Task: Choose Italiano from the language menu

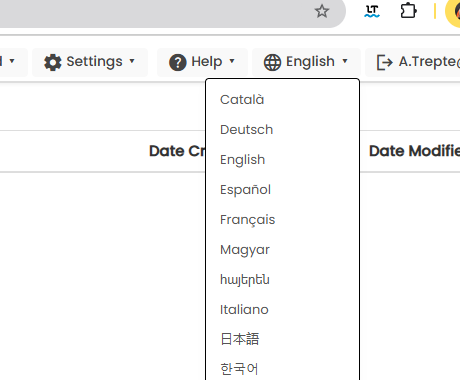Action: (244, 310)
